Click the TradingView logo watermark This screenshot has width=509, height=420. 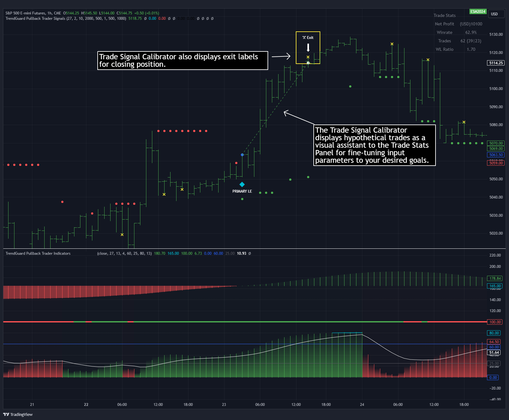pos(17,414)
